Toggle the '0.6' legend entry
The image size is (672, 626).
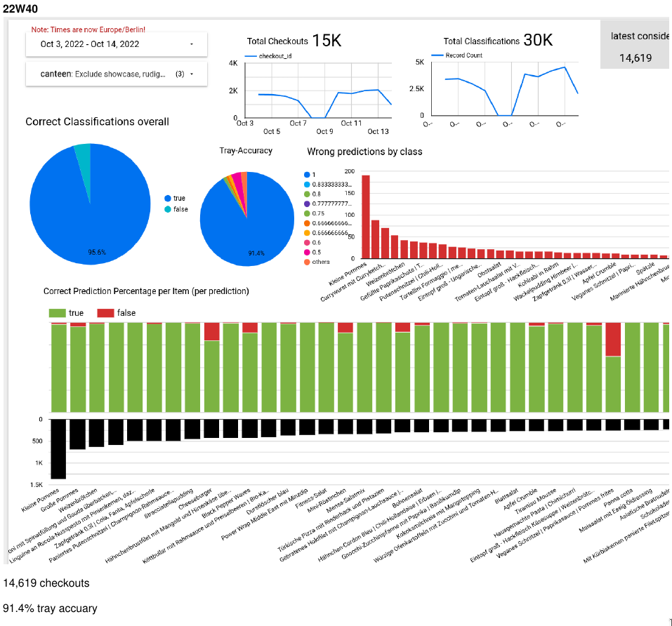click(306, 243)
